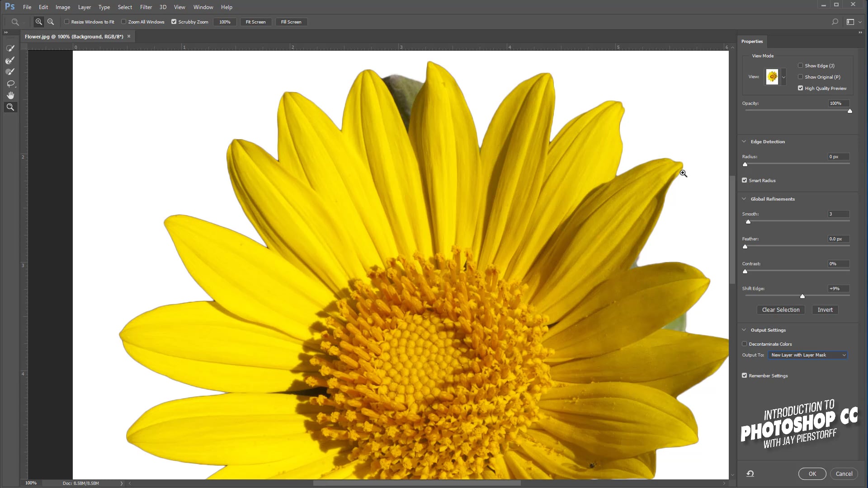The image size is (868, 488).
Task: Click the Clear Selection button
Action: pos(781,310)
